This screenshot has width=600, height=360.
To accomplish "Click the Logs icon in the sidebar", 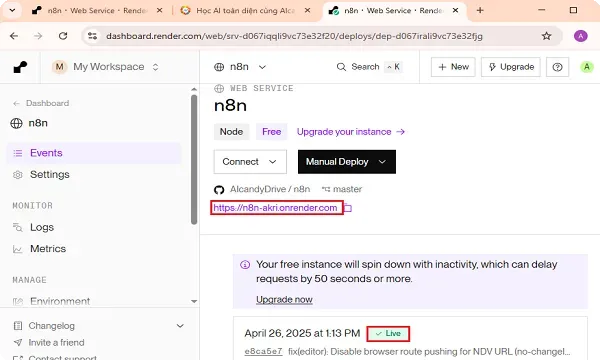I will 18,227.
